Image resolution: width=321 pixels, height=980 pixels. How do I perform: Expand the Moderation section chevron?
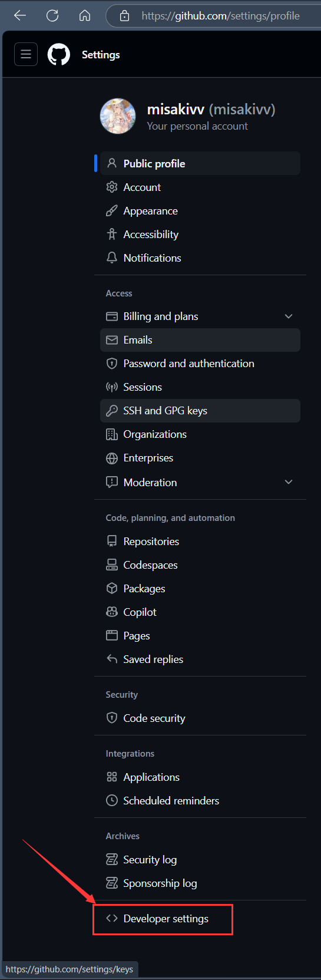pos(289,482)
